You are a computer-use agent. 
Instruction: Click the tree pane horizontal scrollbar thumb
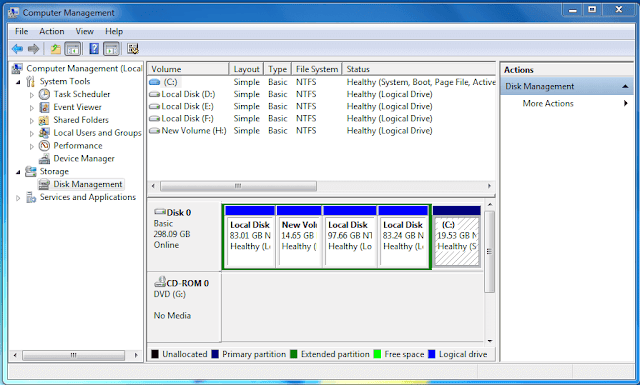[73, 355]
